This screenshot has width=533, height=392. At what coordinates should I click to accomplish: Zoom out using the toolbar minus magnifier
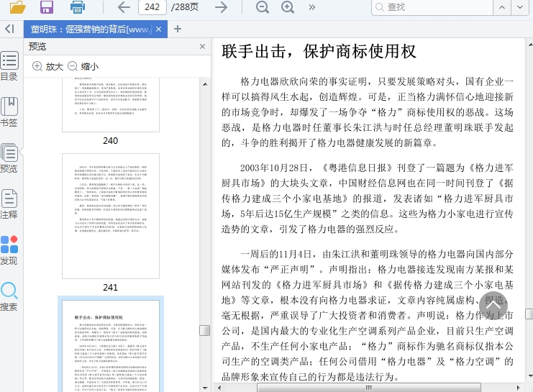[x=263, y=7]
